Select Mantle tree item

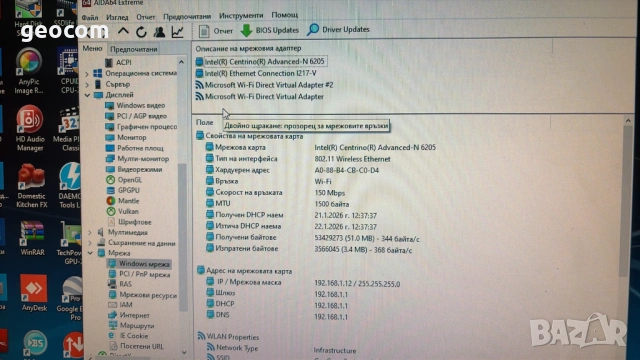(x=123, y=201)
